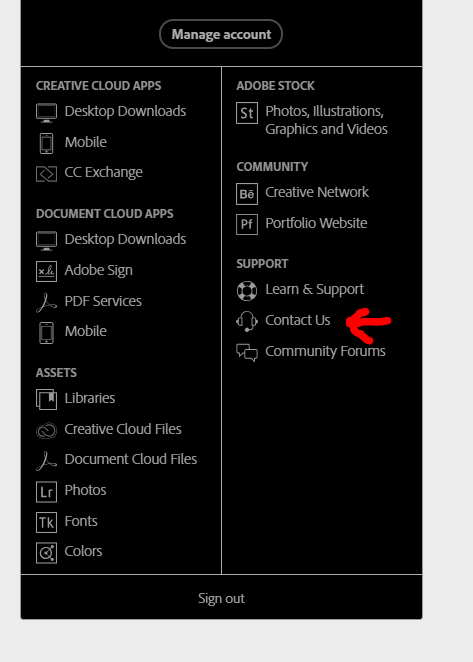Select Mobile under Creative Cloud Apps
The width and height of the screenshot is (473, 662).
click(x=85, y=142)
